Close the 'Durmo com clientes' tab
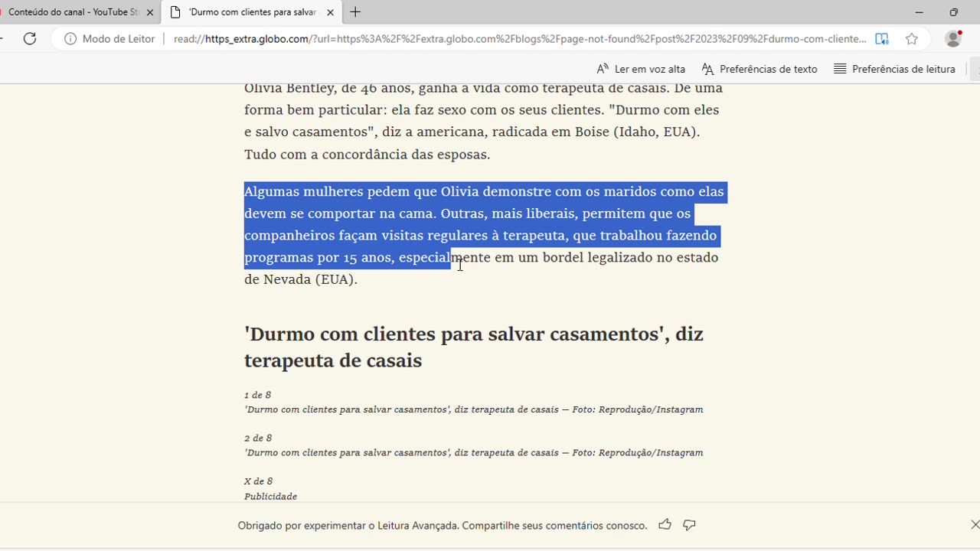The height and width of the screenshot is (551, 980). point(330,12)
